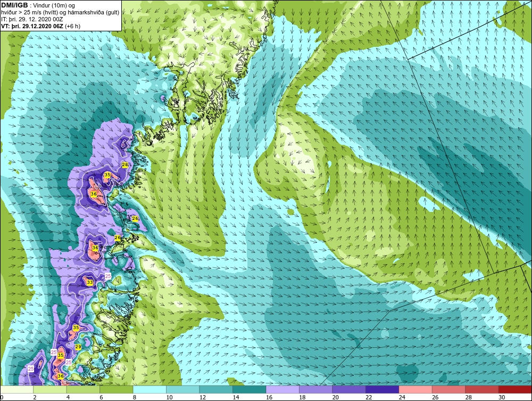Click the gust label 35 next to label 28

pyautogui.click(x=107, y=175)
